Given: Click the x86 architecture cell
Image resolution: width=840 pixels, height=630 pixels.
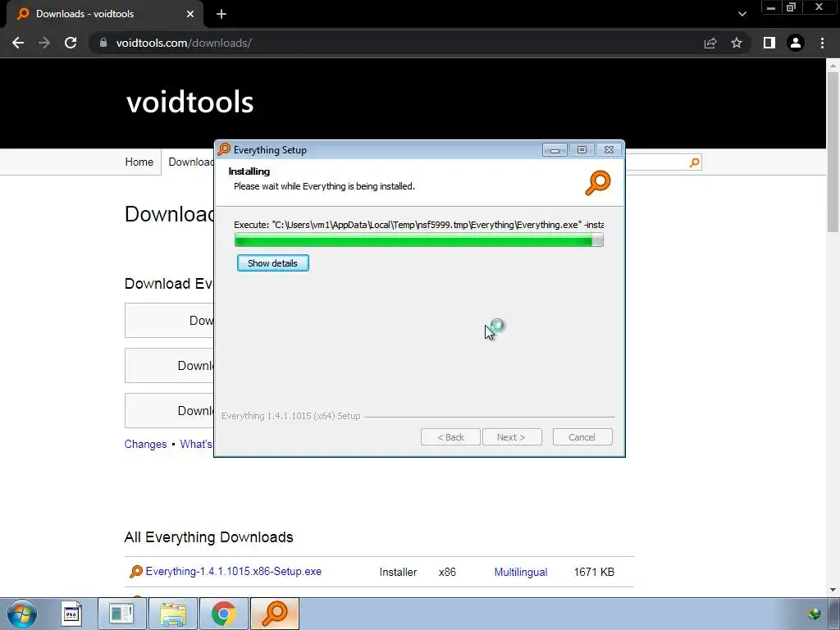Looking at the screenshot, I should point(447,572).
